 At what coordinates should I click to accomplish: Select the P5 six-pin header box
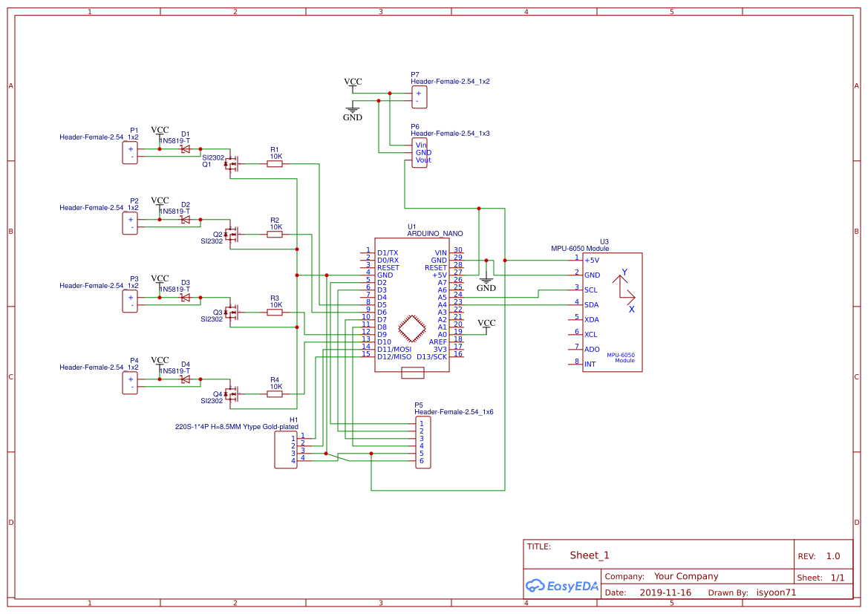pyautogui.click(x=423, y=442)
